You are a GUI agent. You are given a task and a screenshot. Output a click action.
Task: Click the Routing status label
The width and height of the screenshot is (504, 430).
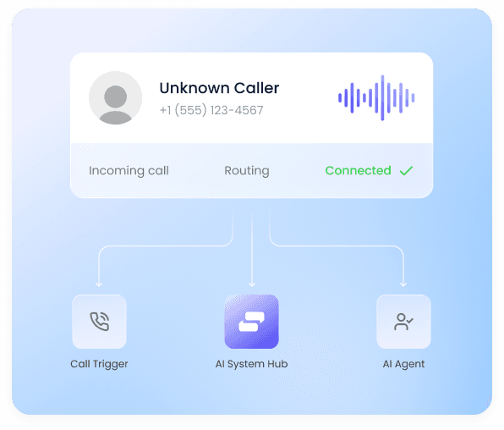coord(247,171)
